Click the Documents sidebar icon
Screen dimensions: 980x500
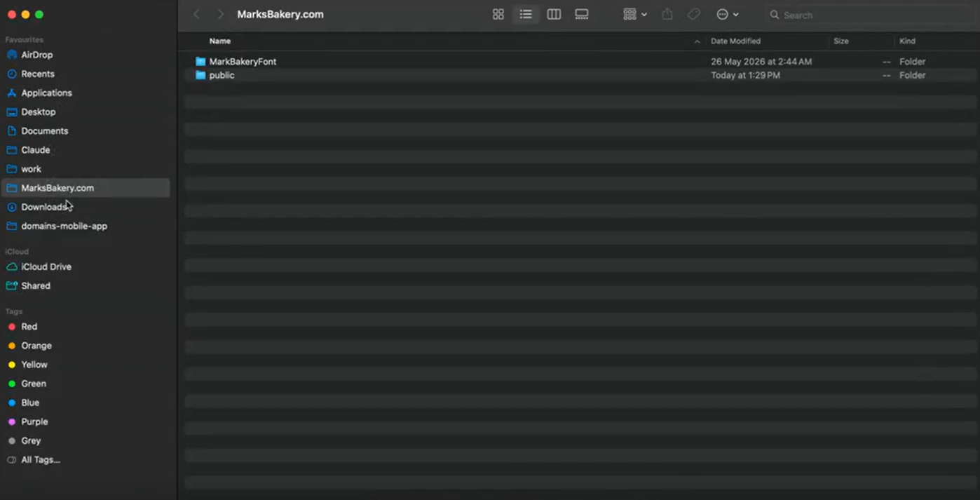pos(12,131)
